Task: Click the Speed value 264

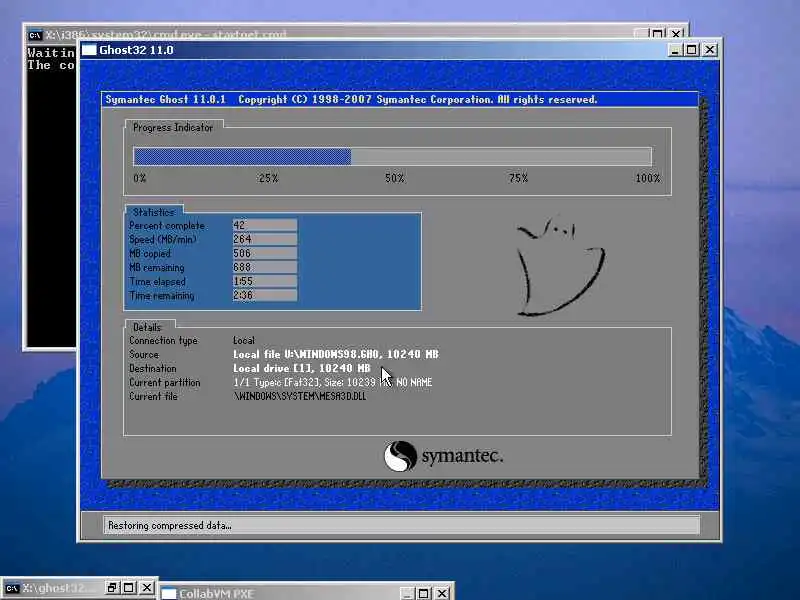Action: click(265, 239)
